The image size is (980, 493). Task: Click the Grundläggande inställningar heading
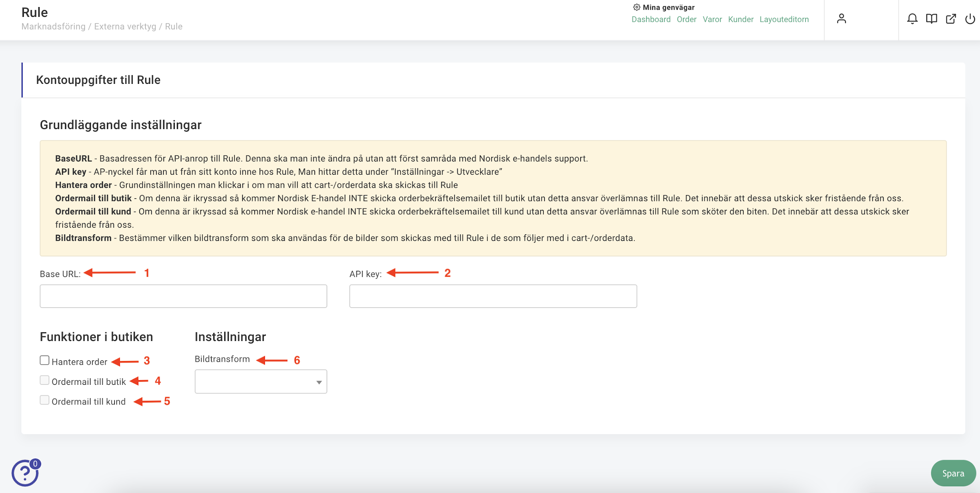pyautogui.click(x=121, y=125)
